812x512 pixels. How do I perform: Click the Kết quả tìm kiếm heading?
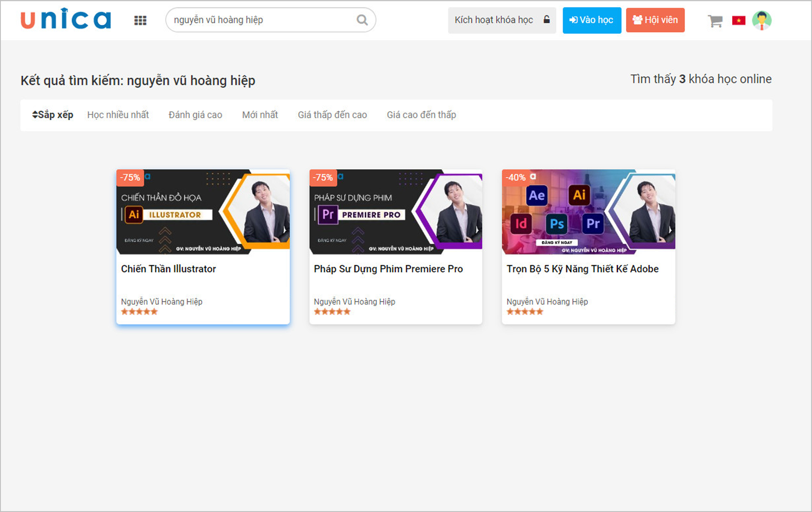[138, 80]
